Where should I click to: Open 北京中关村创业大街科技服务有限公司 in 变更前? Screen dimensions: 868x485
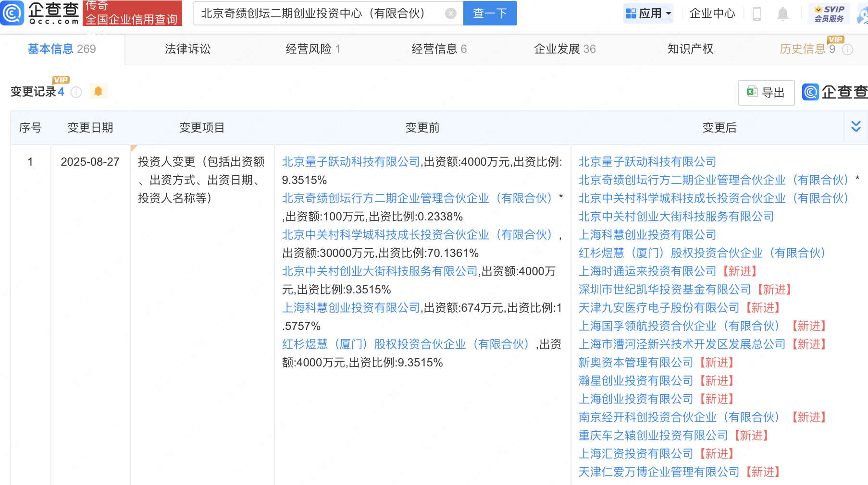coord(380,271)
